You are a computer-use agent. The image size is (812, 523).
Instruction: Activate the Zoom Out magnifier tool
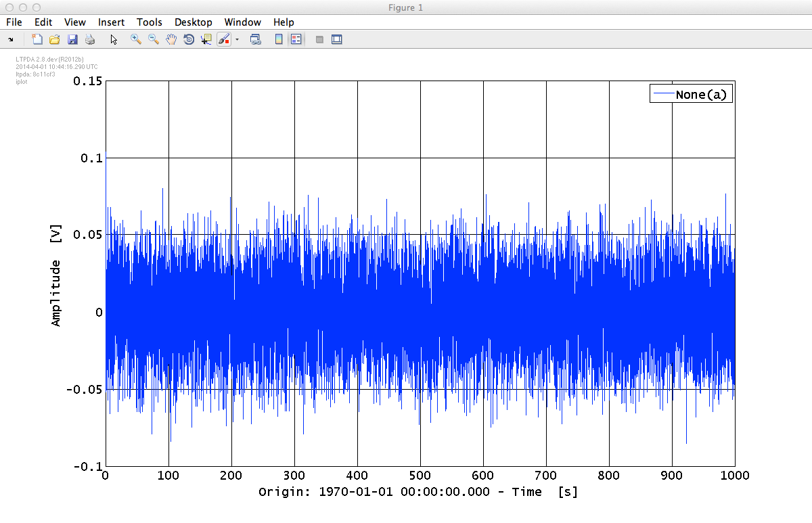tap(154, 40)
